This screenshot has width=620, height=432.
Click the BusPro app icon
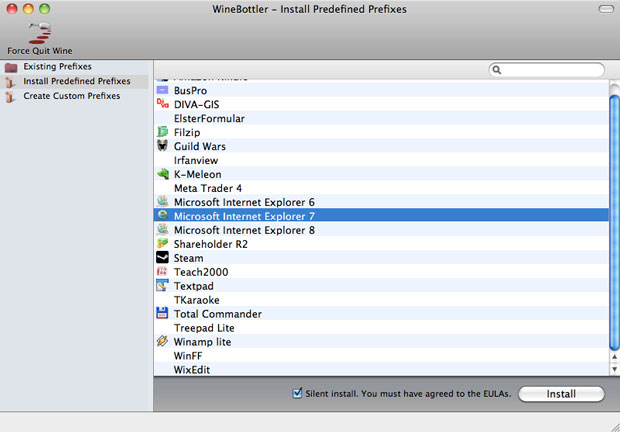coord(163,90)
